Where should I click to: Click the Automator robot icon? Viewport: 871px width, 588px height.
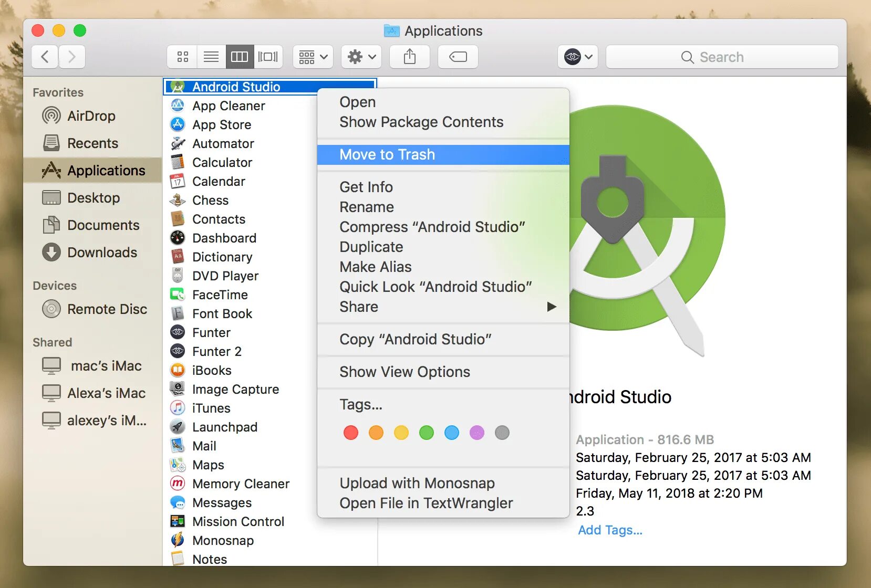pyautogui.click(x=178, y=143)
